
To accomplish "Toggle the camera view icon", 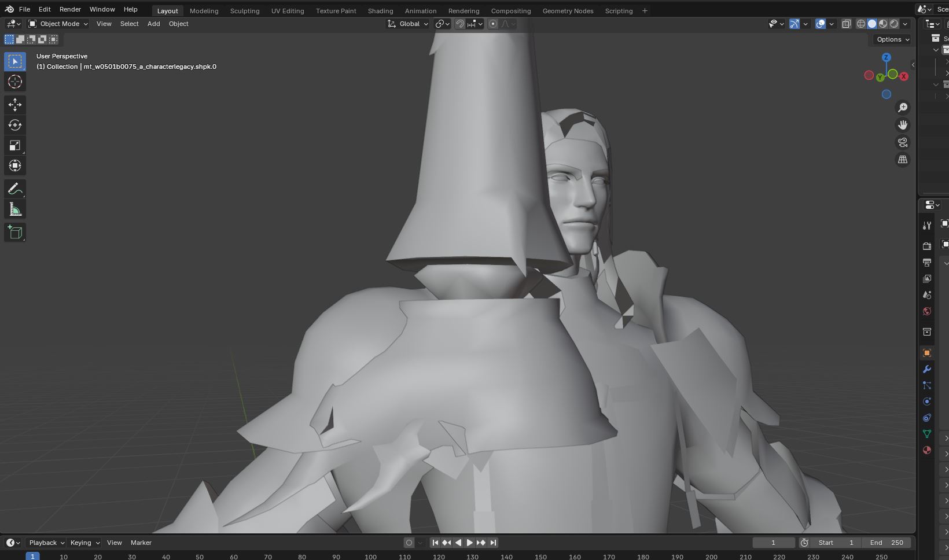I will coord(903,142).
